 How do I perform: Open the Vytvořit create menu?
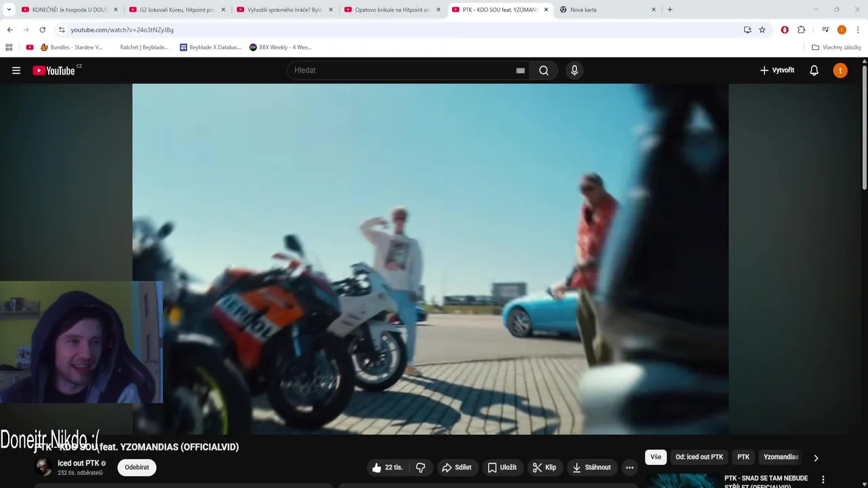click(777, 70)
